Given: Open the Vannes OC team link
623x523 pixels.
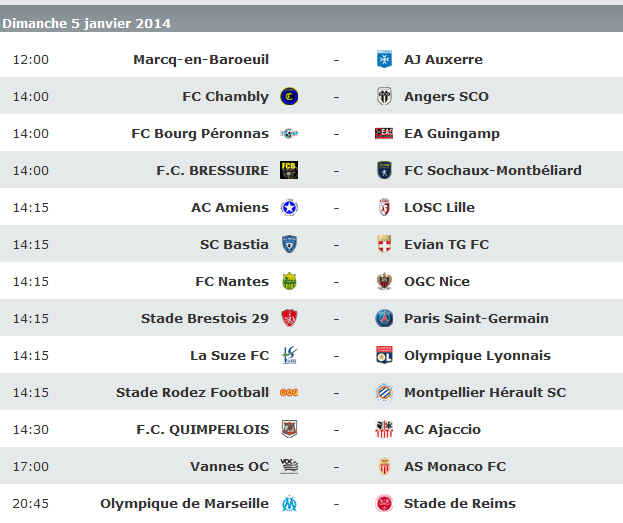Looking at the screenshot, I should coord(230,467).
